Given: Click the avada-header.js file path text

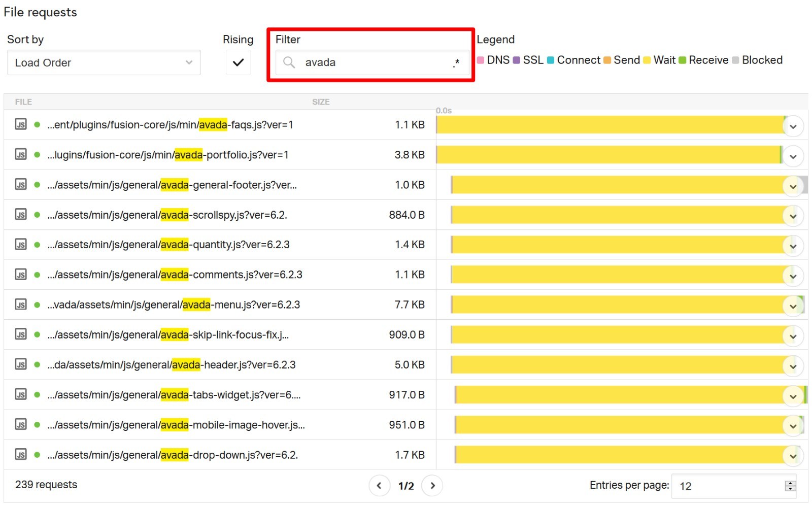Looking at the screenshot, I should [x=172, y=364].
